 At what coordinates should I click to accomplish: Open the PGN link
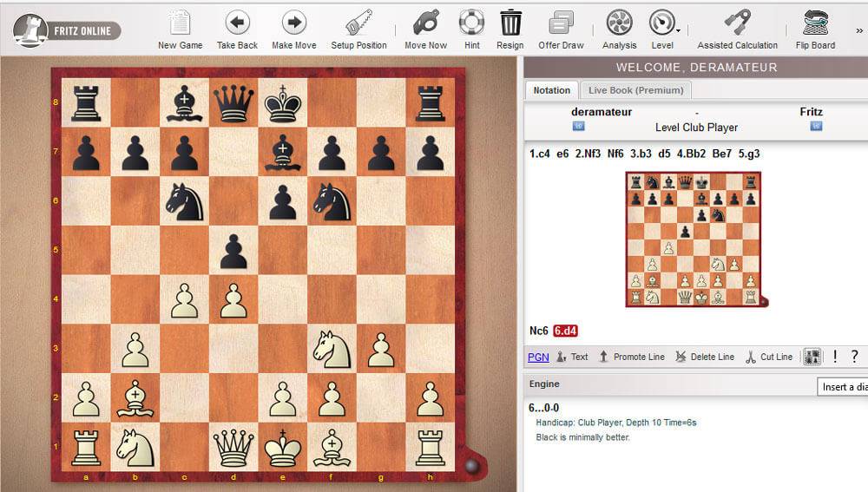[538, 357]
